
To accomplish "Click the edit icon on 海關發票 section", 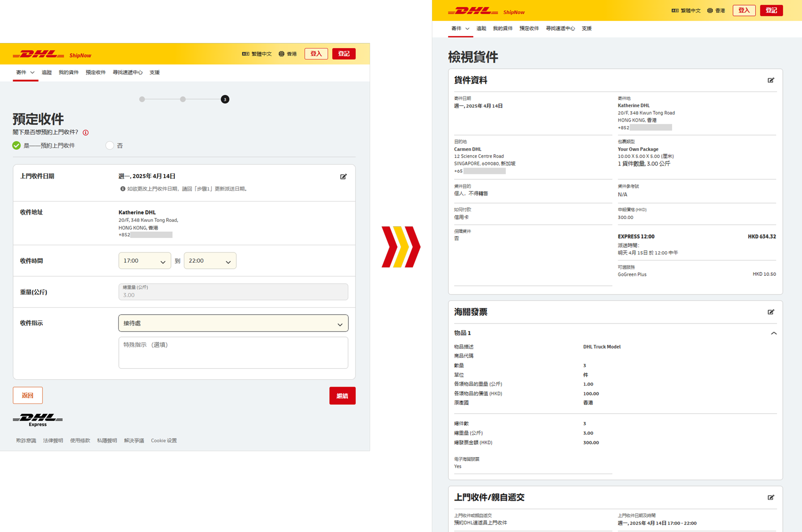I will coord(771,312).
